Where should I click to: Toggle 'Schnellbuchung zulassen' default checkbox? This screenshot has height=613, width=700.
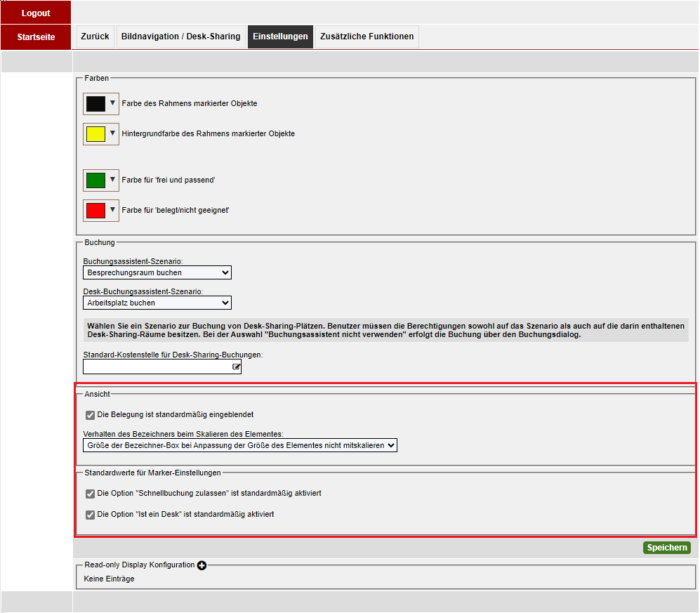(90, 494)
